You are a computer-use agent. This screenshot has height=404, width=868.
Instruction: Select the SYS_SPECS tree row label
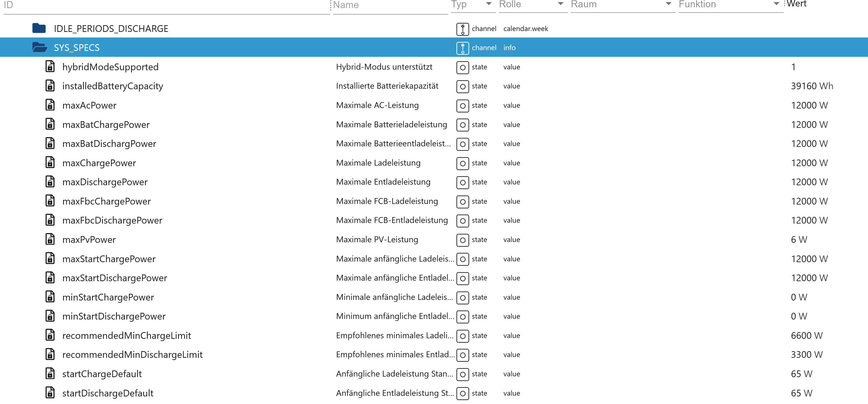77,48
